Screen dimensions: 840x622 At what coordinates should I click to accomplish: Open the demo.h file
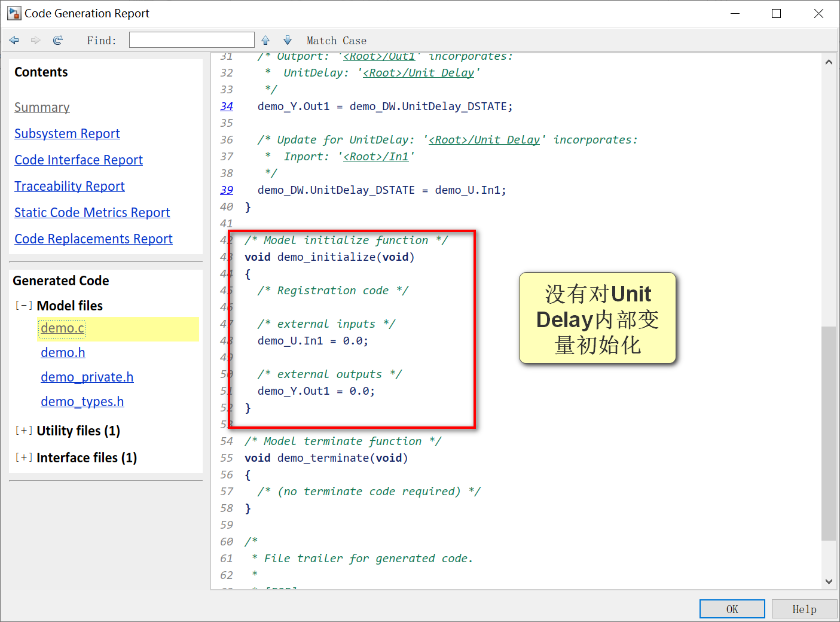[63, 353]
